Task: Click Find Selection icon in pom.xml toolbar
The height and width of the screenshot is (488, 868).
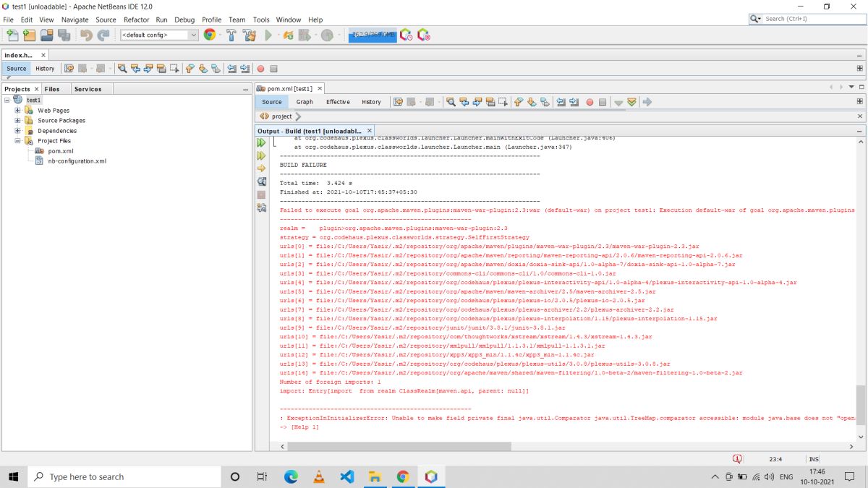Action: 451,102
